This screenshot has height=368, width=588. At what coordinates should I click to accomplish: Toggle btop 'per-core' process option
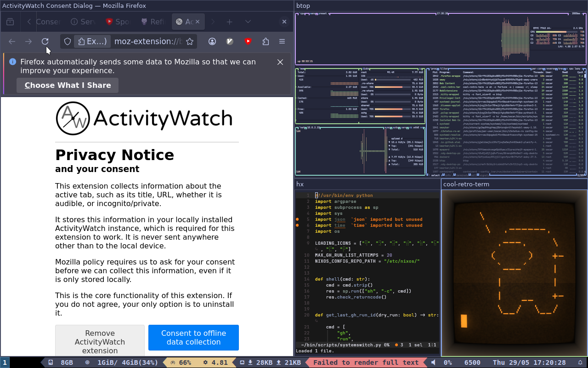click(x=537, y=69)
